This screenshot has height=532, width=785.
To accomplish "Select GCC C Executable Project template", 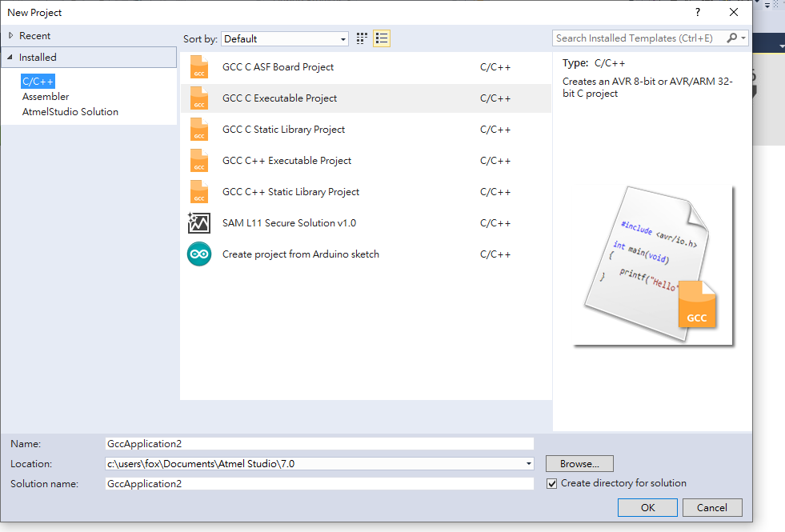I will coord(366,98).
